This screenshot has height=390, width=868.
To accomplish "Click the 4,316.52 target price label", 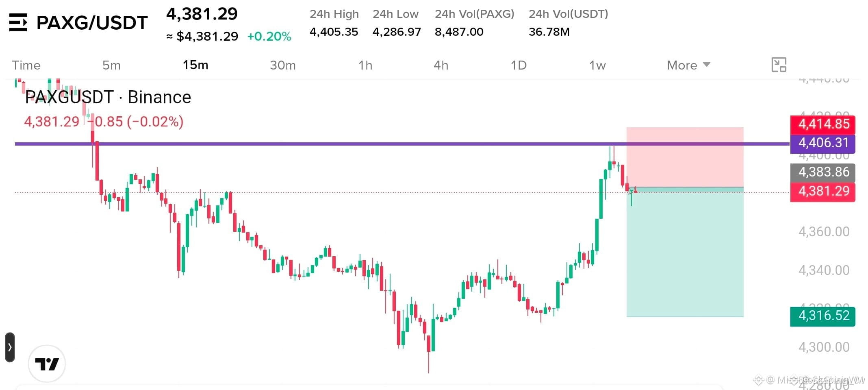I will coord(822,316).
